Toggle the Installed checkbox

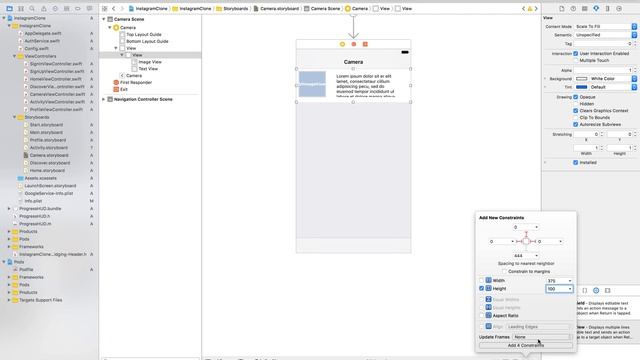point(576,162)
